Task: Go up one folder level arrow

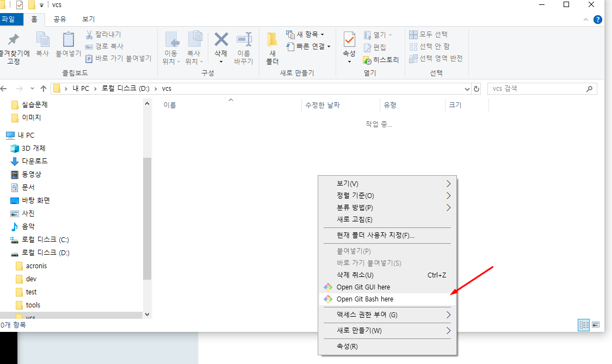Action: click(x=44, y=89)
